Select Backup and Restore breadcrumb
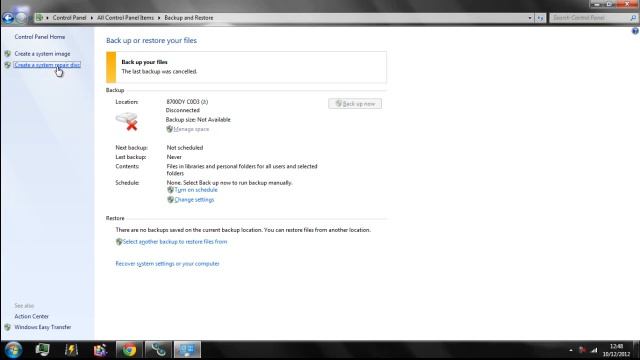The height and width of the screenshot is (360, 640). click(189, 18)
